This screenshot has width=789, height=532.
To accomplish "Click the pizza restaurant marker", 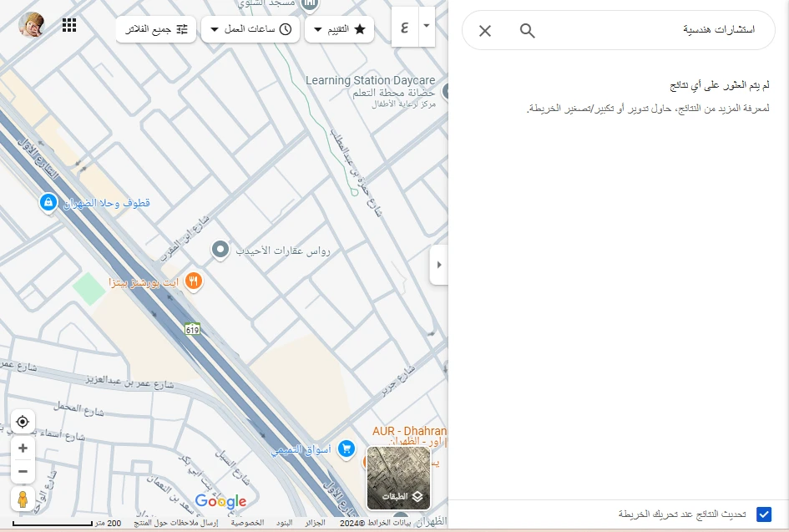I will [194, 281].
